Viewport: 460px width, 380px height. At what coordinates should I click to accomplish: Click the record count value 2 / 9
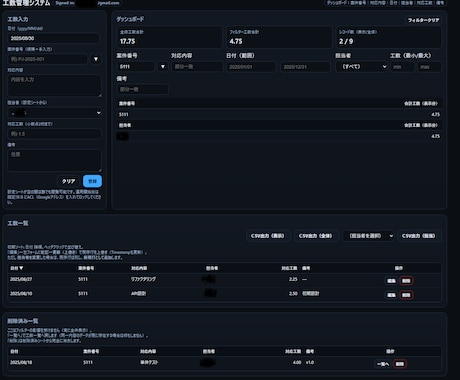click(346, 41)
